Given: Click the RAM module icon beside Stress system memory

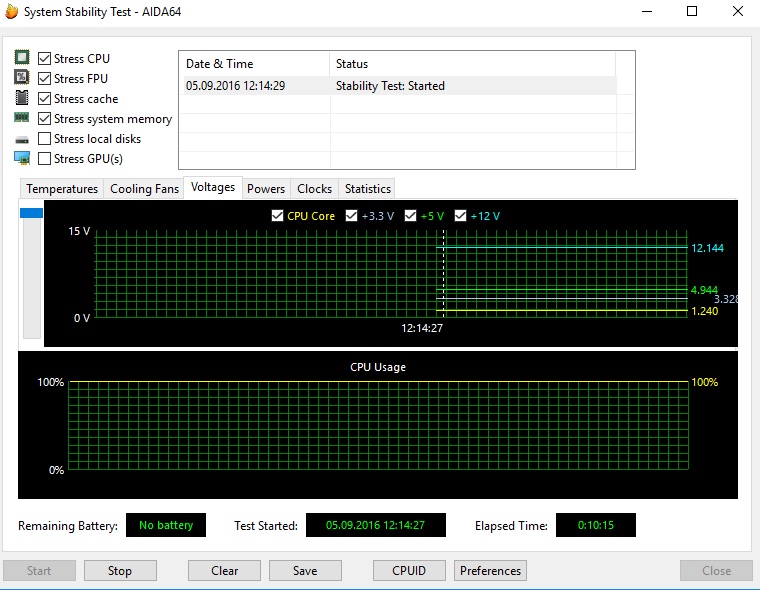Looking at the screenshot, I should click(22, 117).
